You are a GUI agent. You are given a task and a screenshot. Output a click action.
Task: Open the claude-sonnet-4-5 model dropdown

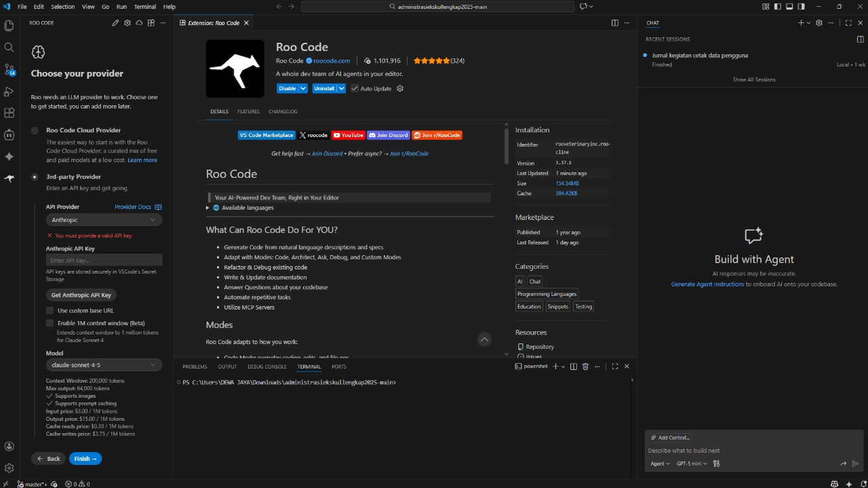pyautogui.click(x=103, y=364)
